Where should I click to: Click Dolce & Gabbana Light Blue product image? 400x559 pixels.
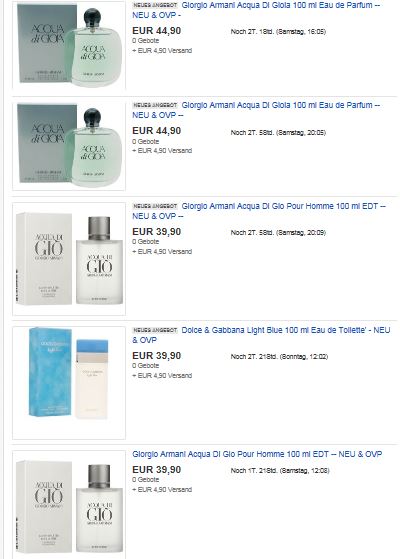click(x=69, y=383)
